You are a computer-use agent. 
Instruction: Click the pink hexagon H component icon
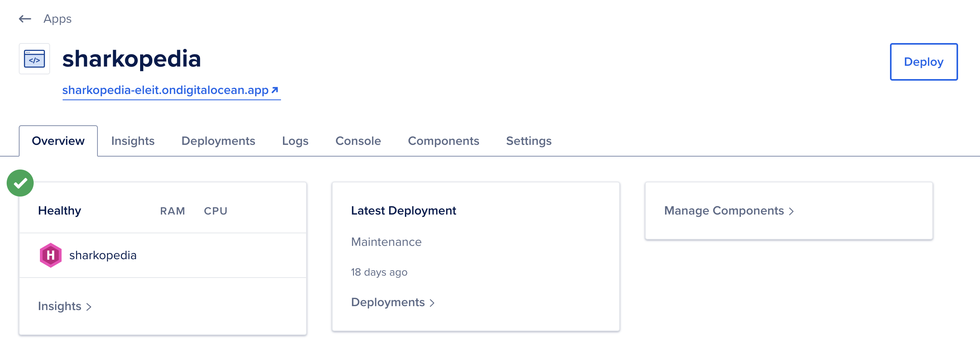coord(50,255)
